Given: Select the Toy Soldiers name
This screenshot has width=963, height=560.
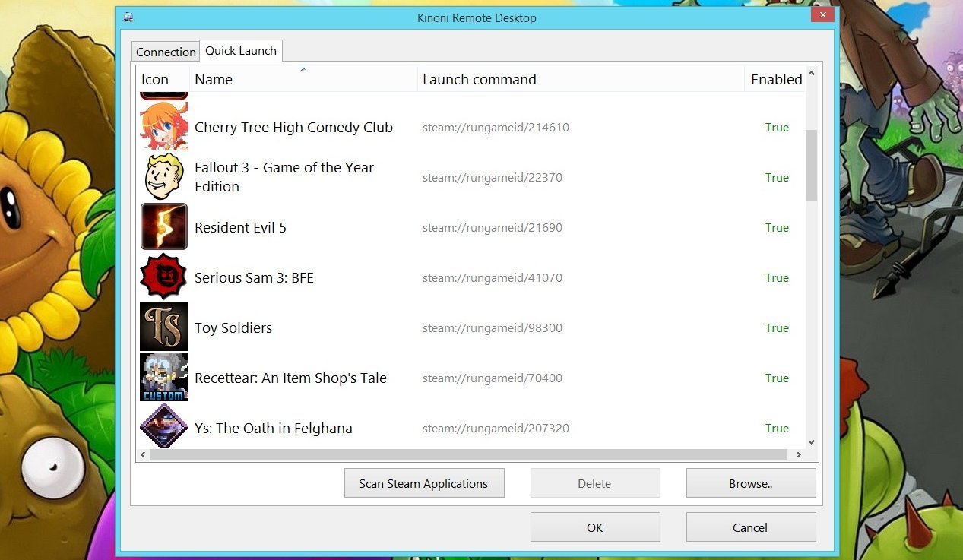Looking at the screenshot, I should click(x=233, y=328).
